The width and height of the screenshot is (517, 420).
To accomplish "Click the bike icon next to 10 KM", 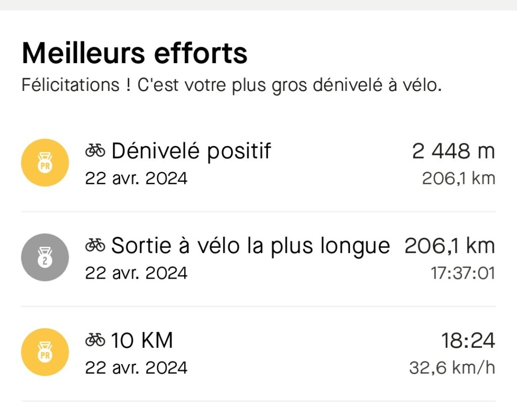I will pos(95,340).
